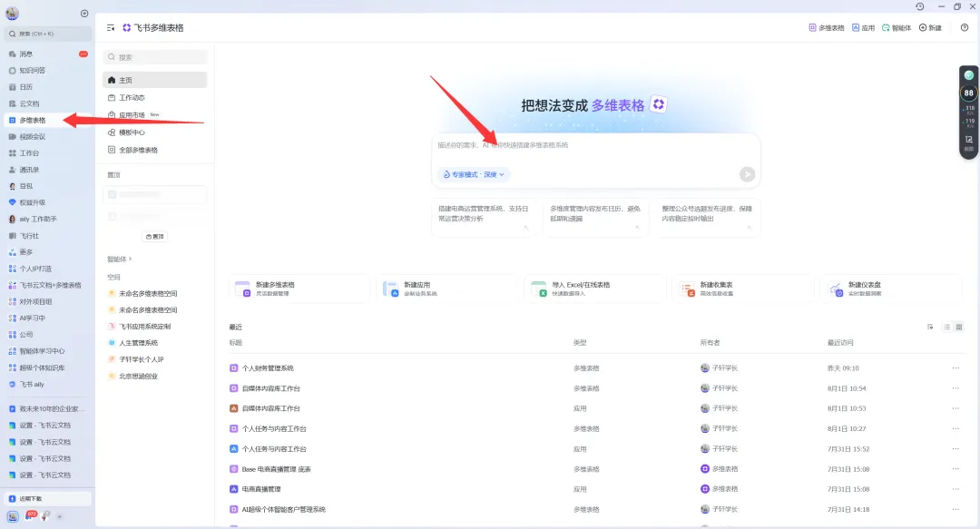Click the green check icon in the floating widget
The image size is (980, 529).
[x=969, y=75]
